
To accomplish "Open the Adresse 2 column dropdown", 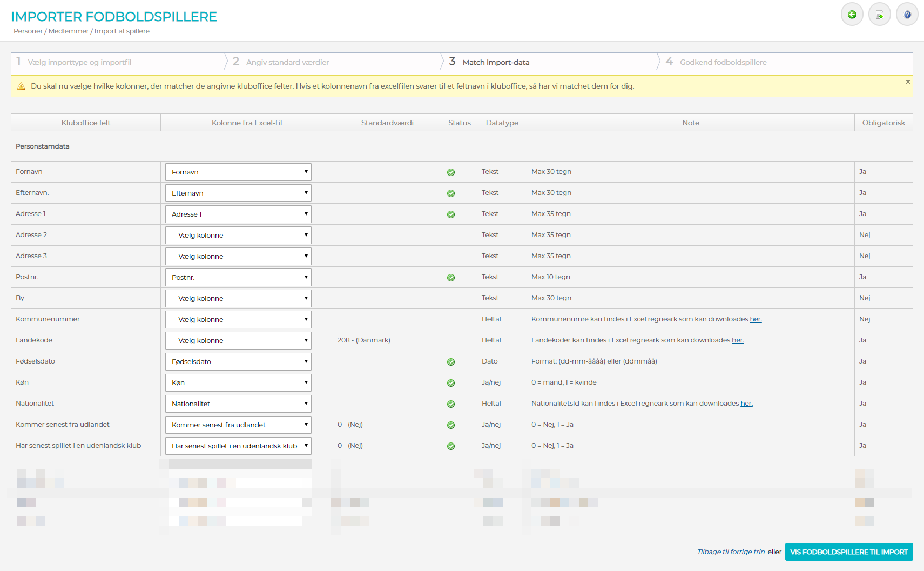I will pos(238,236).
